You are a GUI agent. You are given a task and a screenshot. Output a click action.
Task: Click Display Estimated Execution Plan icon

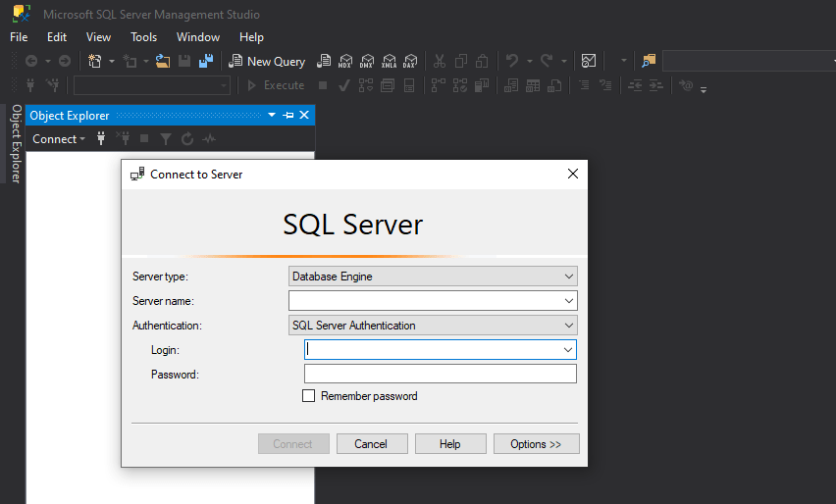[366, 85]
